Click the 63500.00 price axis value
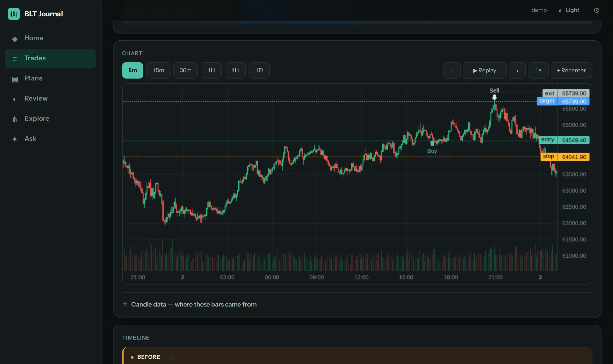613x364 pixels. click(x=574, y=174)
